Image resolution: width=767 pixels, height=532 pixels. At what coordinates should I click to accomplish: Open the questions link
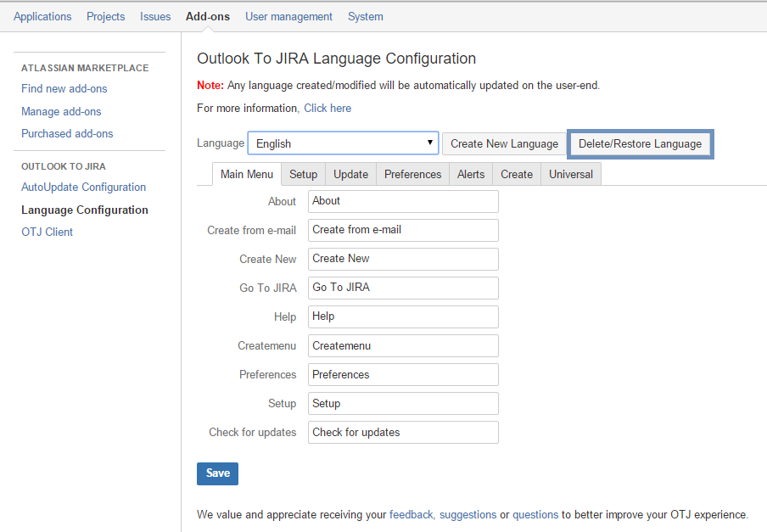click(x=535, y=515)
